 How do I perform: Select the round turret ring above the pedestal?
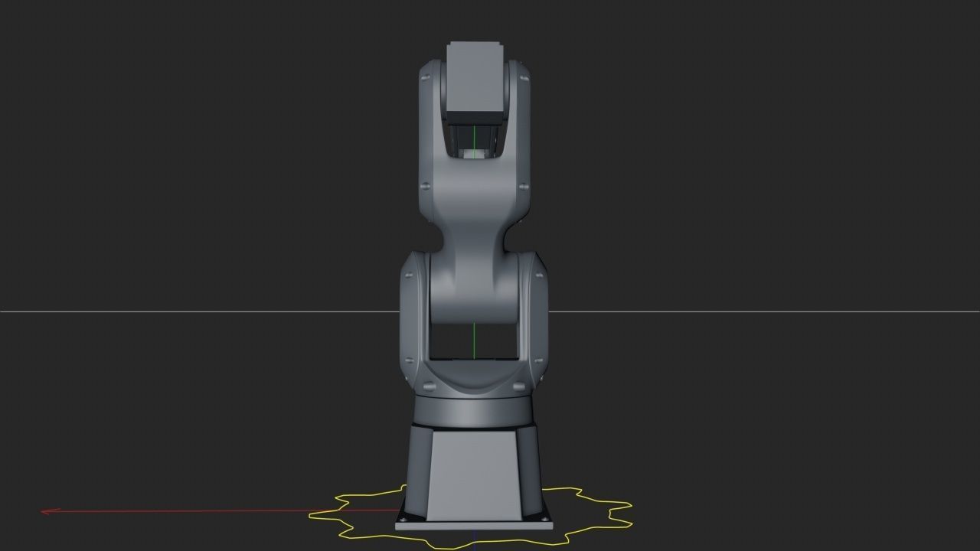coord(473,409)
